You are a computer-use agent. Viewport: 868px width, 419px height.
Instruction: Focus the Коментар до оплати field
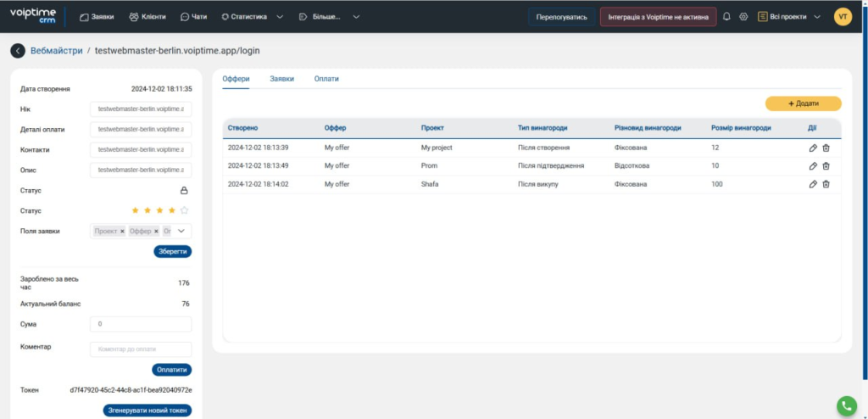[x=141, y=349]
